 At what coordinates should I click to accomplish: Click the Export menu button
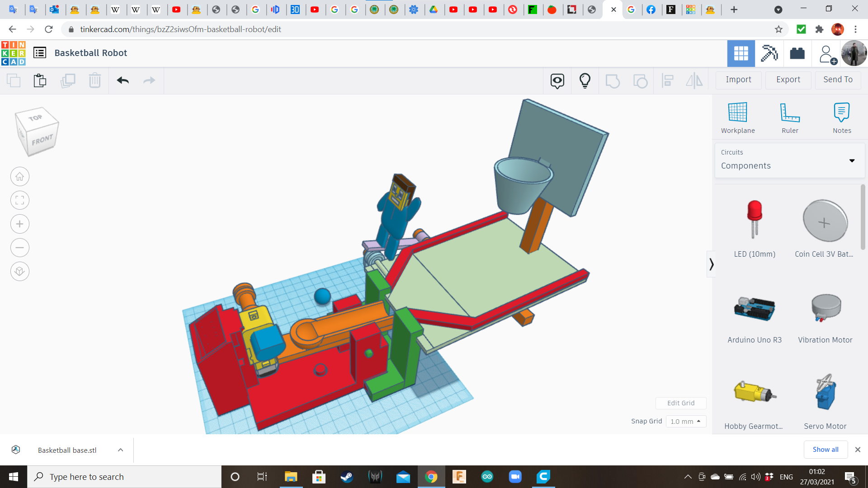click(788, 80)
